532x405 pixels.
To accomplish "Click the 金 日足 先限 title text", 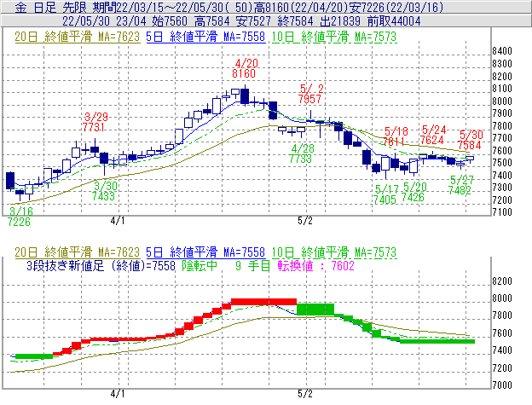I will coord(49,7).
